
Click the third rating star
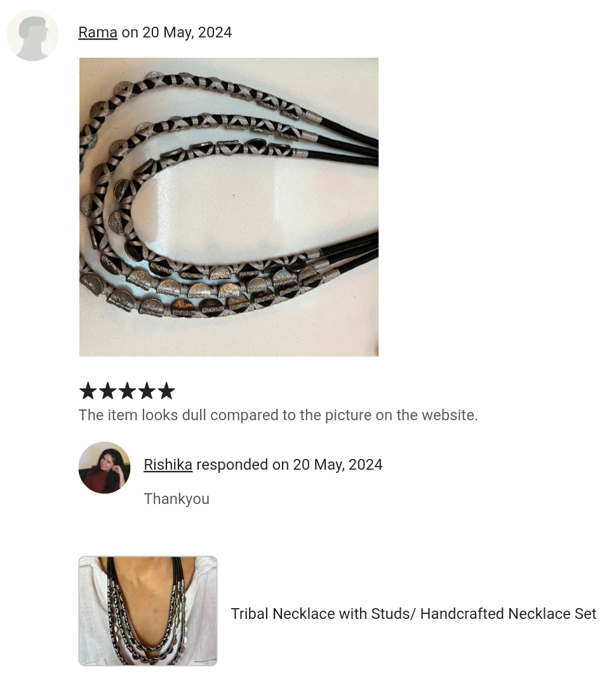[127, 391]
